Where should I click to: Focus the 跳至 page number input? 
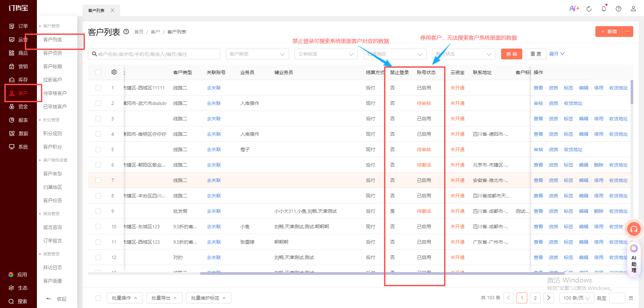coord(618,298)
